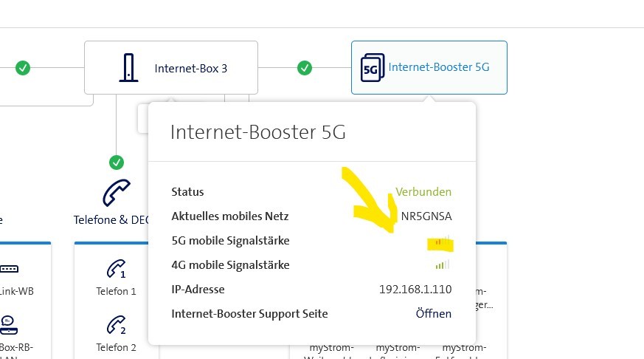Select the Internet-Booster 5G card label
The image size is (644, 359).
(x=438, y=67)
